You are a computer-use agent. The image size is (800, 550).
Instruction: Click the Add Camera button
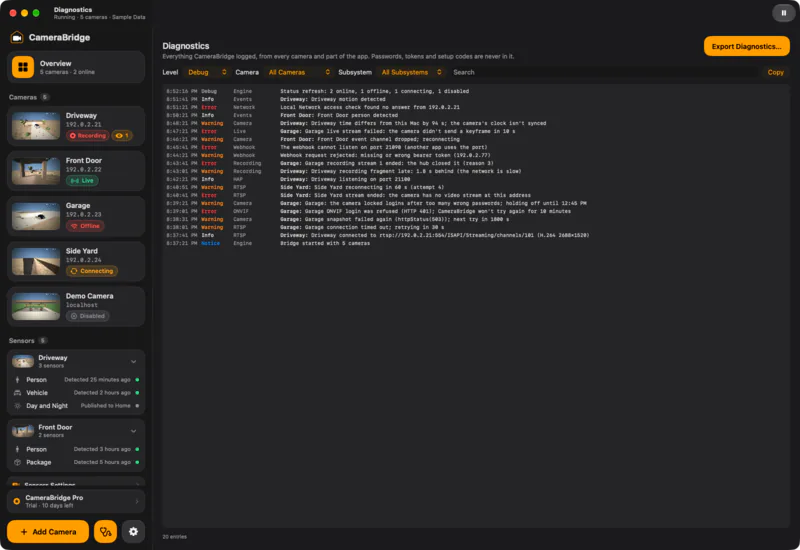pos(48,532)
